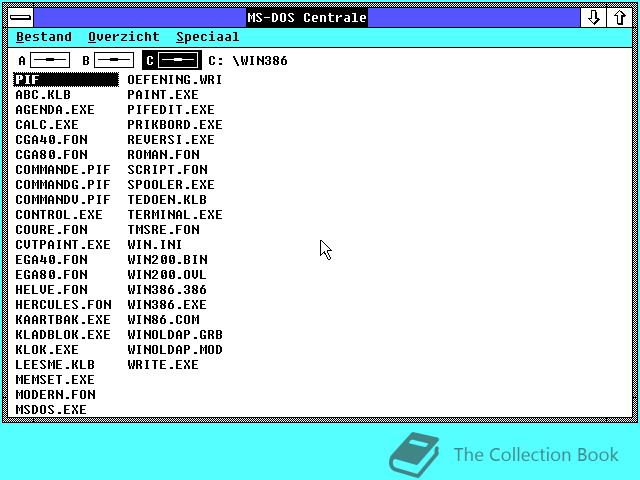Open the Speciaal menu
Screen dimensions: 640x480
coord(207,37)
